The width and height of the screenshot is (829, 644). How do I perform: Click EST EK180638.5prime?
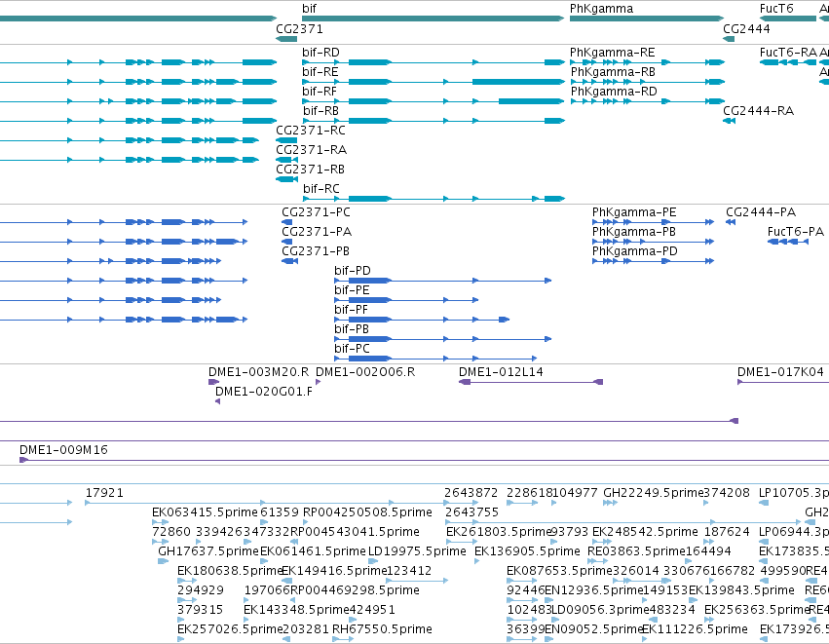(x=187, y=581)
